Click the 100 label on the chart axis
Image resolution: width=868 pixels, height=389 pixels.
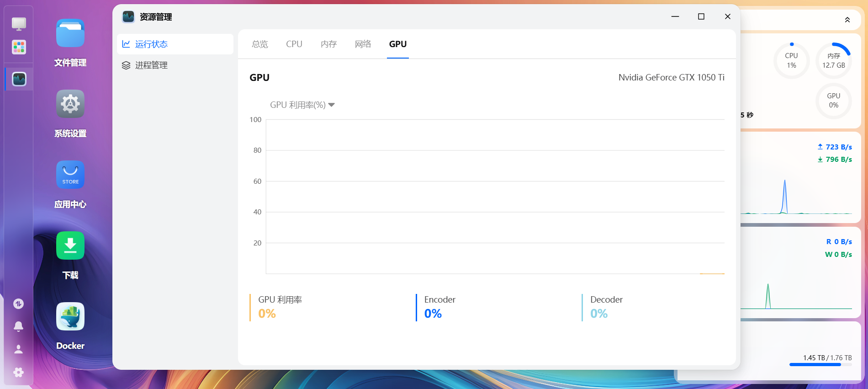coord(255,119)
